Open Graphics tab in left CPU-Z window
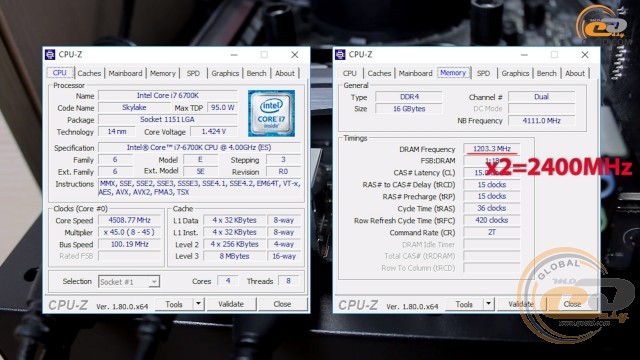640x360 pixels. pyautogui.click(x=225, y=73)
